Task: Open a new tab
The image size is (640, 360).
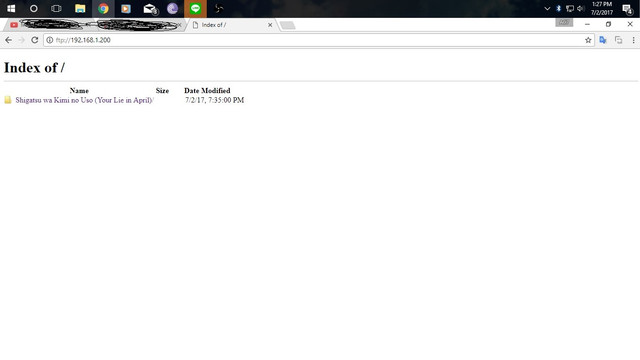Action: pyautogui.click(x=287, y=25)
